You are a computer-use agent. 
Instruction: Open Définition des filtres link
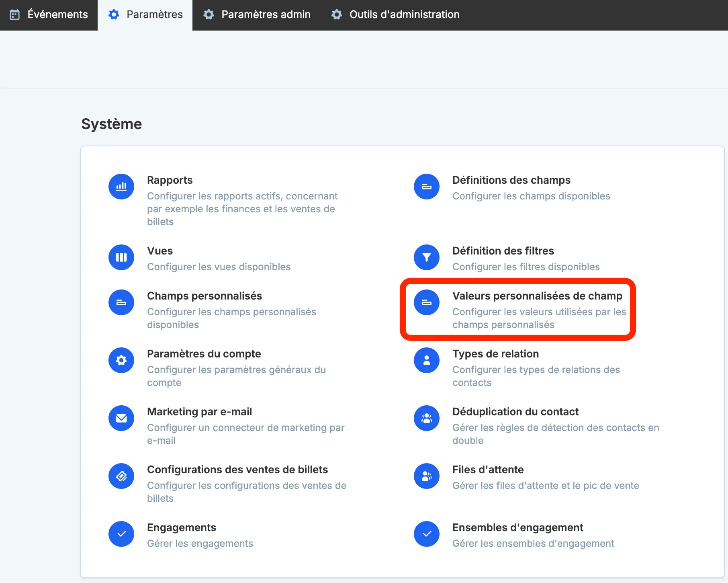(503, 251)
